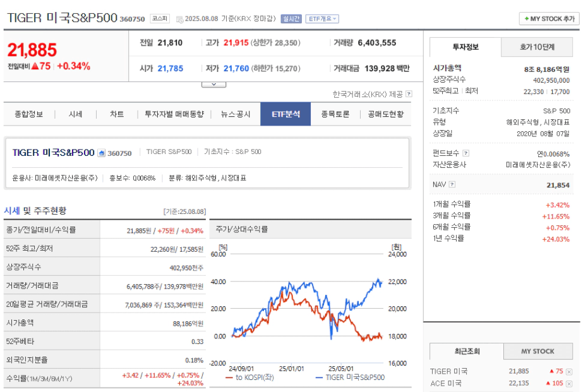Screen dimensions: 588x392
Task: Click the MY STOCK 추가 button
Action: (549, 19)
